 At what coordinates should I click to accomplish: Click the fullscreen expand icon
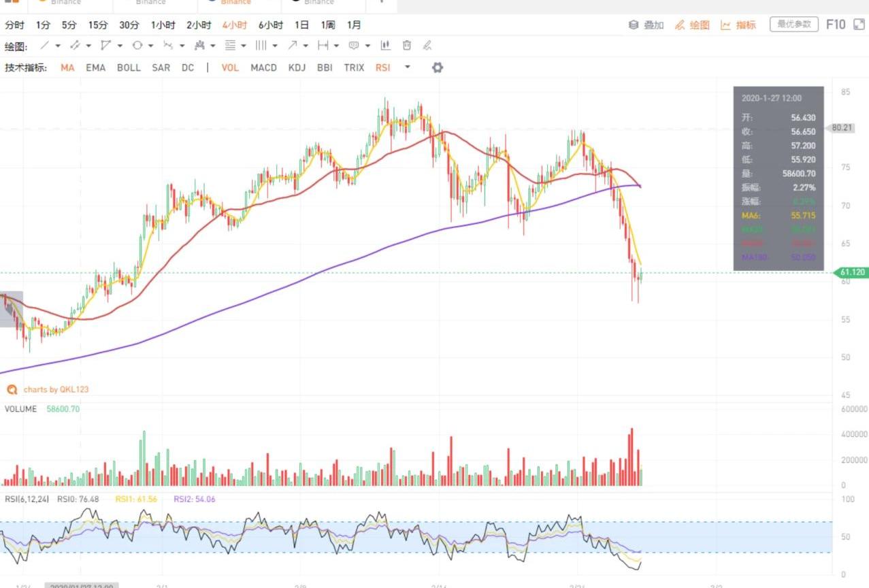(859, 24)
